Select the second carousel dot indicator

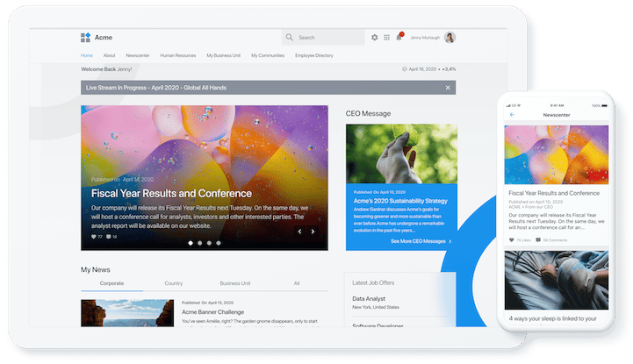pos(199,242)
